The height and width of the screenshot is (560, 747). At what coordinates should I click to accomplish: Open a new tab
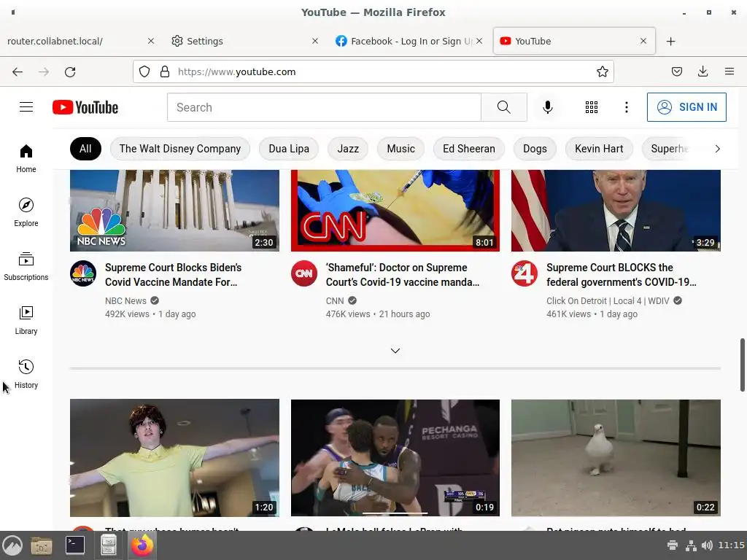[x=671, y=42]
